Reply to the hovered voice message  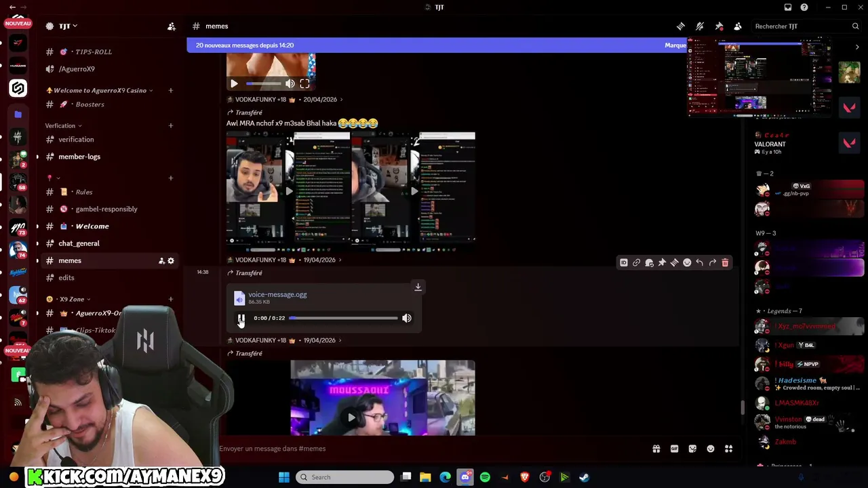click(x=700, y=263)
